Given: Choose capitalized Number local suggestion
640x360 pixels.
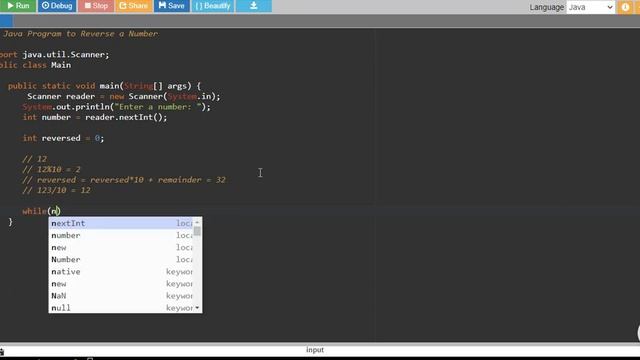Looking at the screenshot, I should 122,260.
